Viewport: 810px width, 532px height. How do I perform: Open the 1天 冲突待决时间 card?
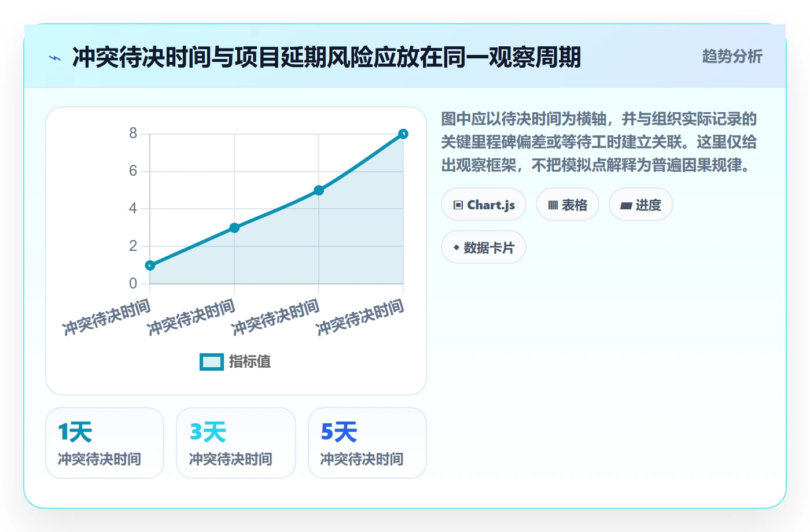[x=105, y=443]
